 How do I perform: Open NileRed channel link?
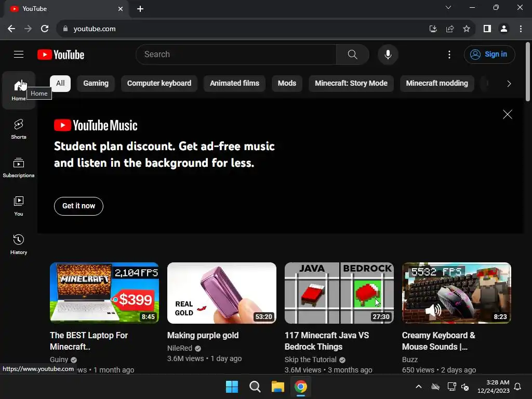coord(180,348)
